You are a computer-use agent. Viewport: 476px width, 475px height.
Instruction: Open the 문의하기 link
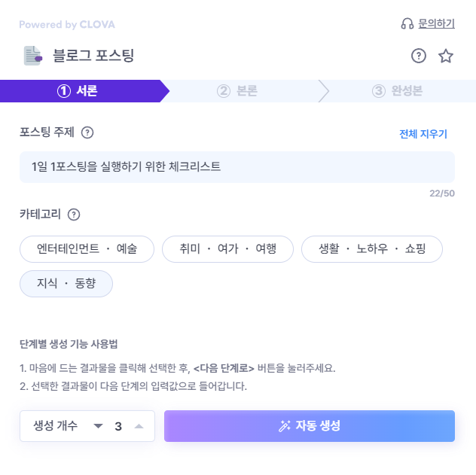(x=436, y=23)
